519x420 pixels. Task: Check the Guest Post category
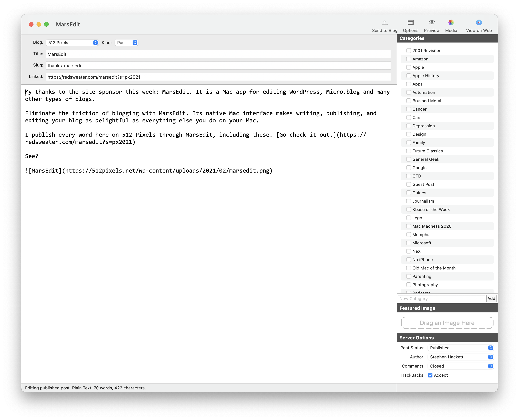409,184
